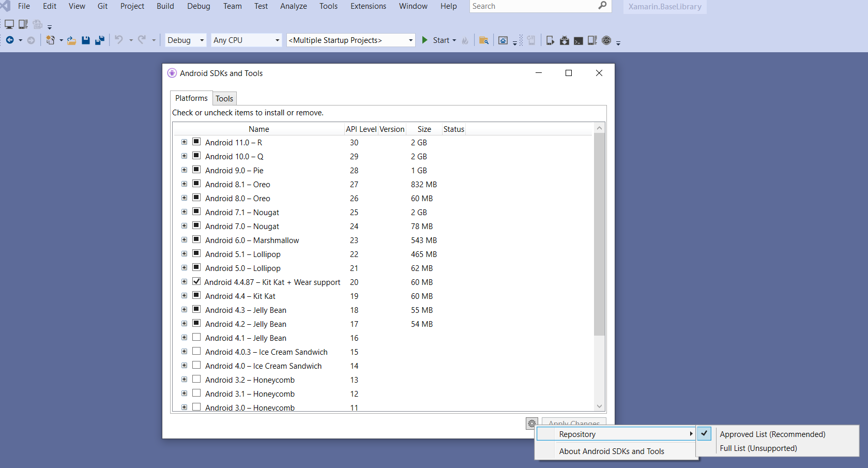Toggle the Android 9.0 – Pie checkbox

coord(196,170)
